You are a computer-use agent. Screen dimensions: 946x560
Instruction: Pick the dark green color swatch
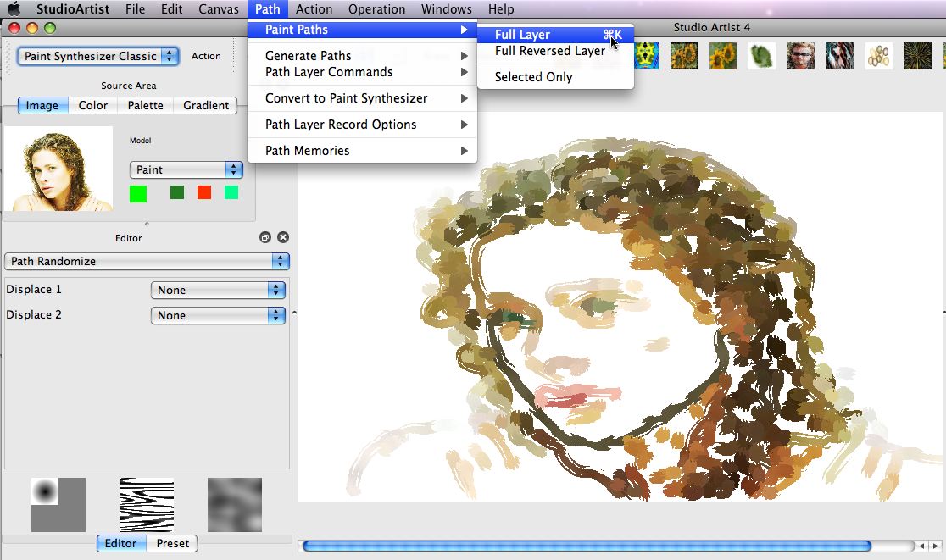click(177, 192)
